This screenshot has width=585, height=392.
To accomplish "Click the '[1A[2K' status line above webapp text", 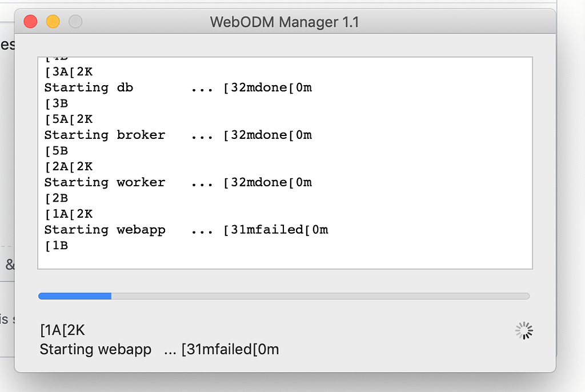I will (x=62, y=330).
